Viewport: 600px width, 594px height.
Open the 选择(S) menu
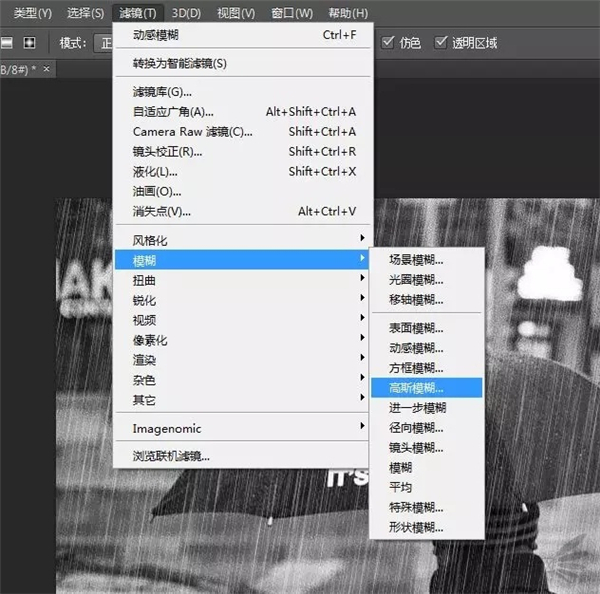pyautogui.click(x=85, y=13)
